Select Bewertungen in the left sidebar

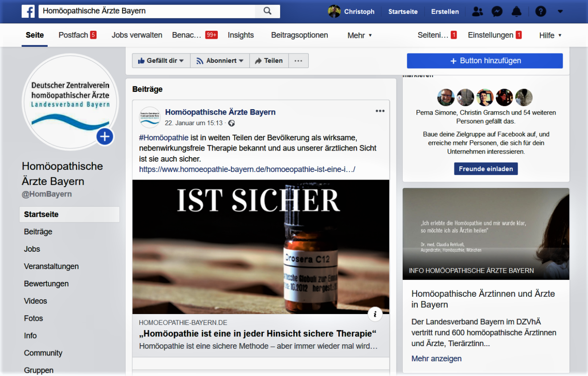coord(46,284)
